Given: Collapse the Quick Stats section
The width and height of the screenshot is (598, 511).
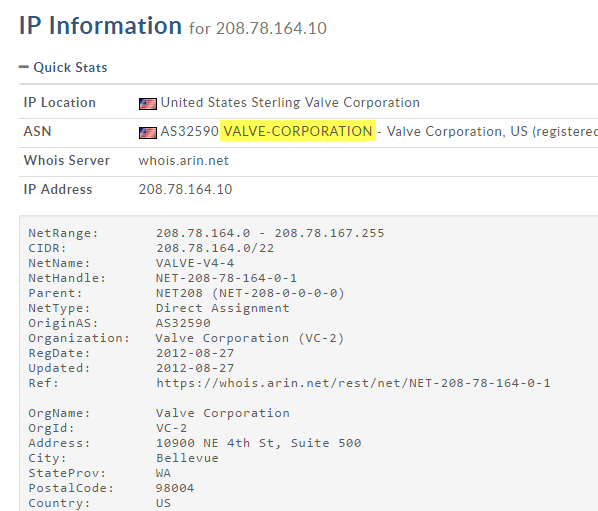Looking at the screenshot, I should click(x=70, y=67).
